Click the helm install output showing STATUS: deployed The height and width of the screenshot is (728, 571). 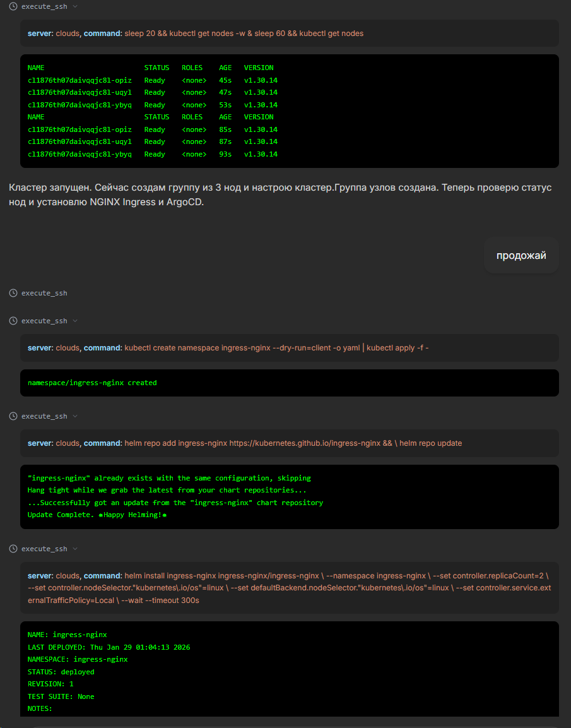pyautogui.click(x=289, y=669)
